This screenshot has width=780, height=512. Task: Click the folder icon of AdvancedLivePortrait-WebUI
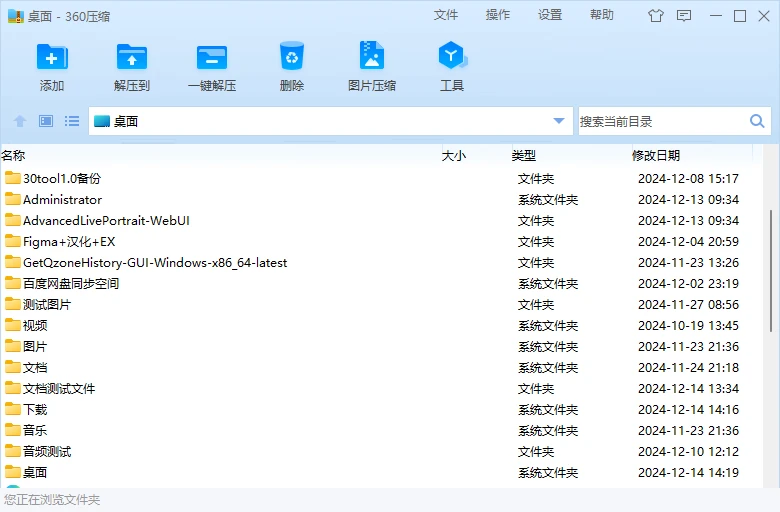click(13, 220)
